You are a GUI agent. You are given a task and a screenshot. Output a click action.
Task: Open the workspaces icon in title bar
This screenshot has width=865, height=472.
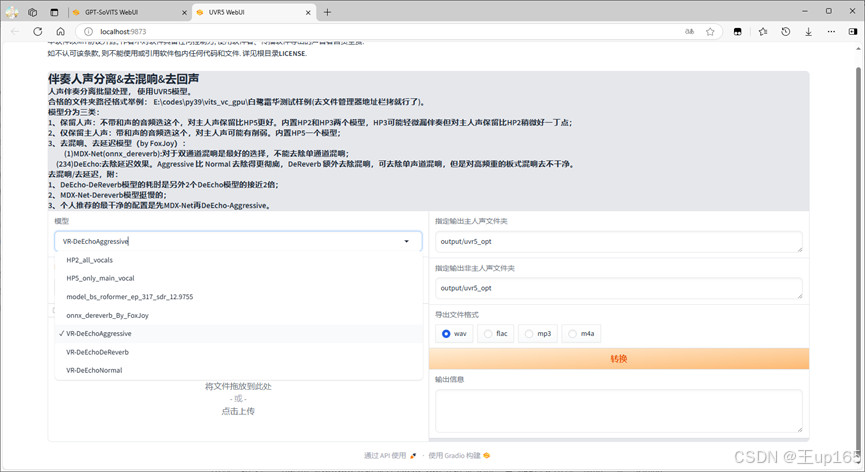[x=33, y=12]
